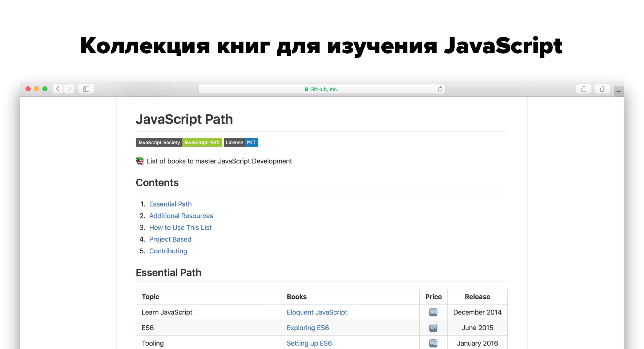
Task: Click the Price column header
Action: [433, 297]
